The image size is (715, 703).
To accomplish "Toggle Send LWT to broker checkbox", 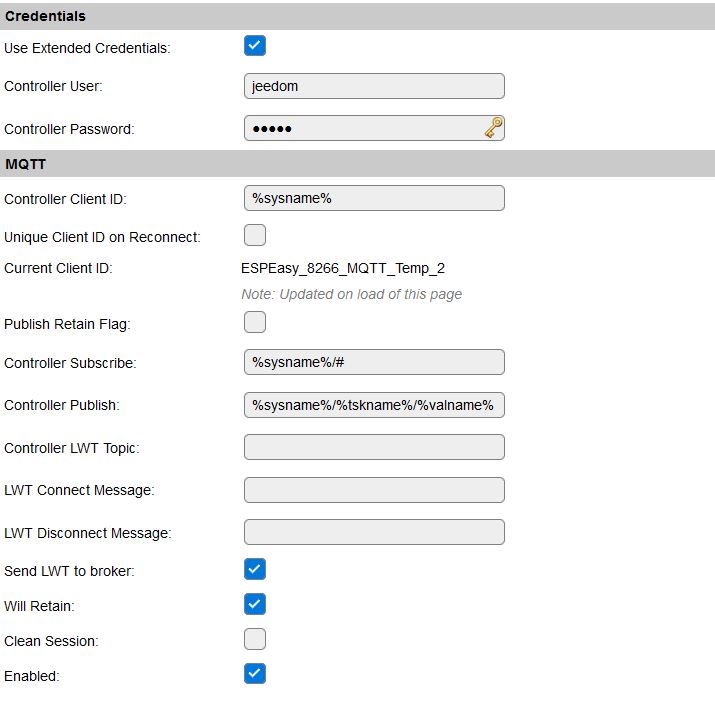I will (254, 569).
